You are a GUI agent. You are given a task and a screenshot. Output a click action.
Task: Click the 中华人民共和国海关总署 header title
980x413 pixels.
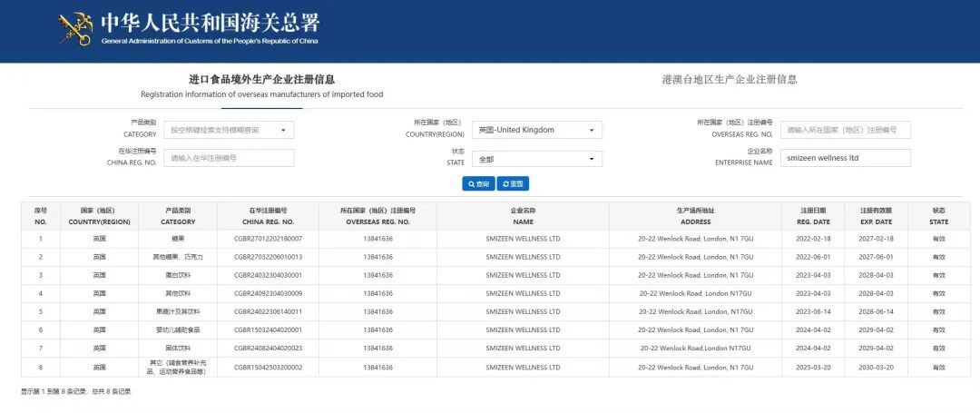(x=210, y=23)
